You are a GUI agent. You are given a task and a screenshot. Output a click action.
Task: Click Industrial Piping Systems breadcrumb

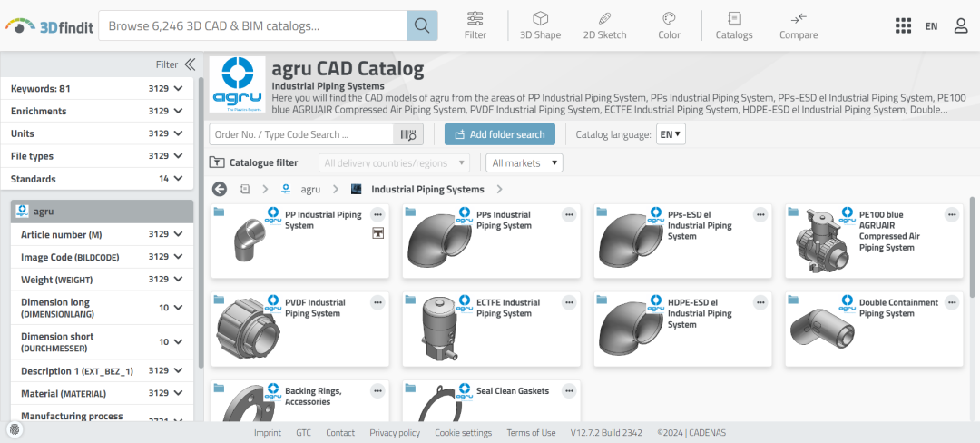427,189
